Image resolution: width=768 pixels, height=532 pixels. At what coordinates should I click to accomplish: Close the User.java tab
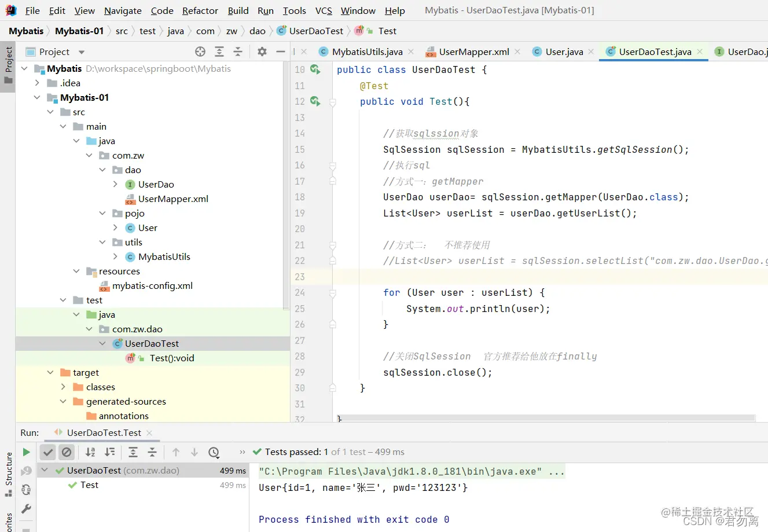click(591, 52)
